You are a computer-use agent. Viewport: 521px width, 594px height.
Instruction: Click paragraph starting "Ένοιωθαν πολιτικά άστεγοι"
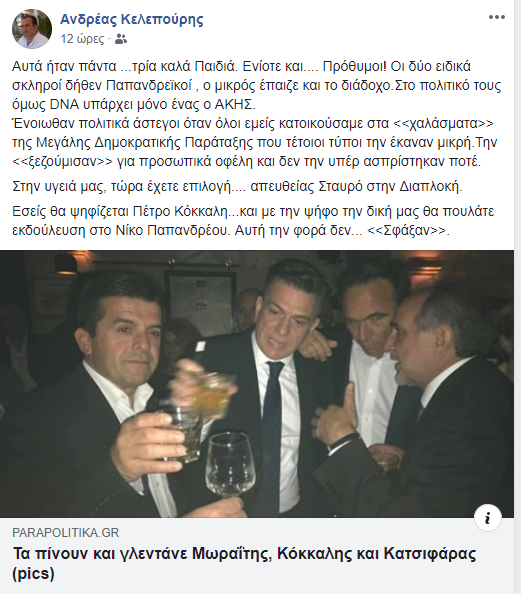point(255,142)
